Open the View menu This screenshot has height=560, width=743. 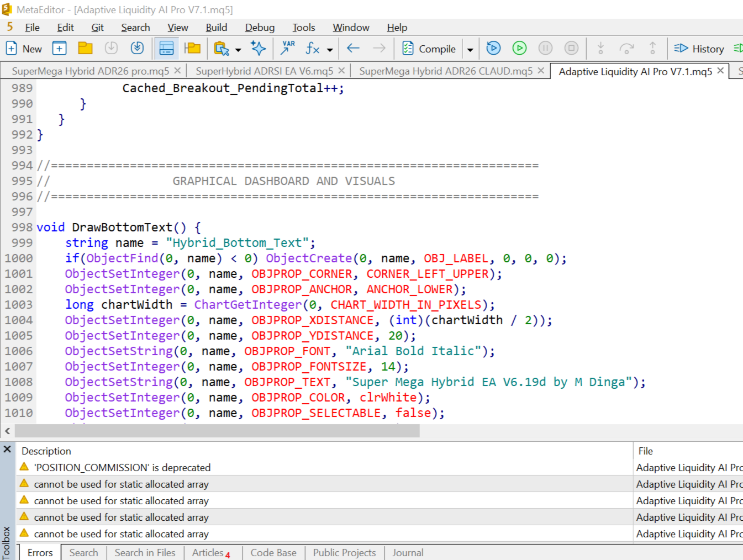click(177, 28)
